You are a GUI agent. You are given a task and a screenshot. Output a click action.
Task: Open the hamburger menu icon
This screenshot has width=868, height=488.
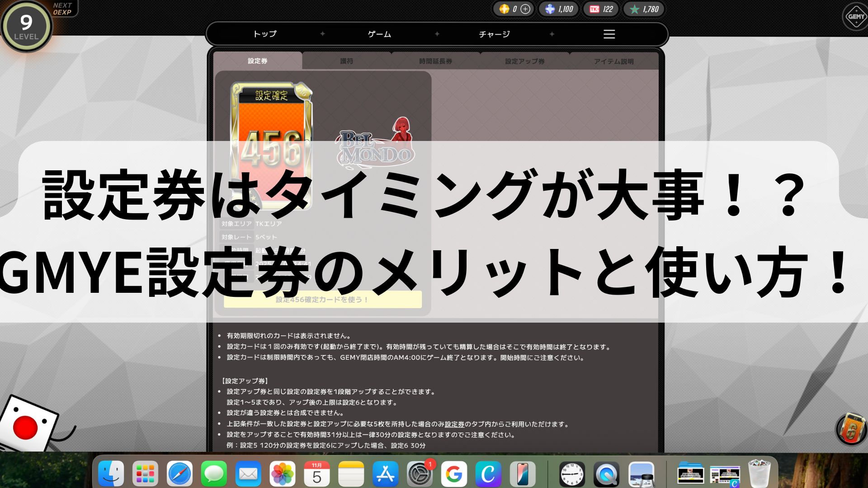coord(609,34)
